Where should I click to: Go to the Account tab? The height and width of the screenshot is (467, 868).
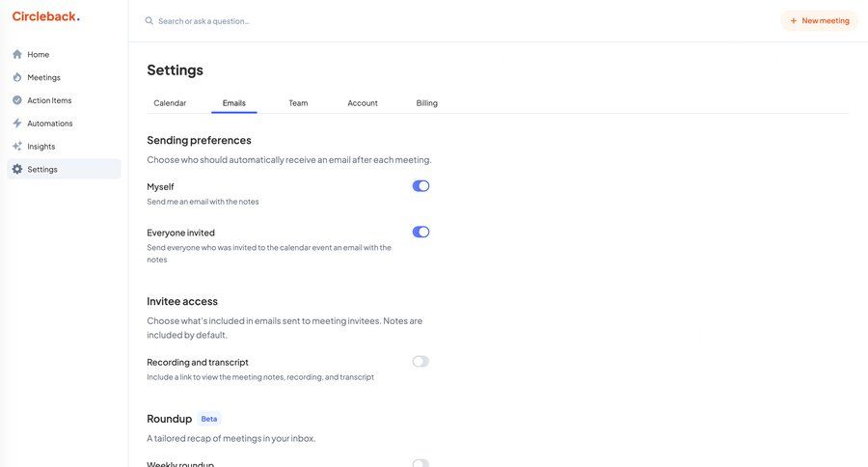point(363,103)
